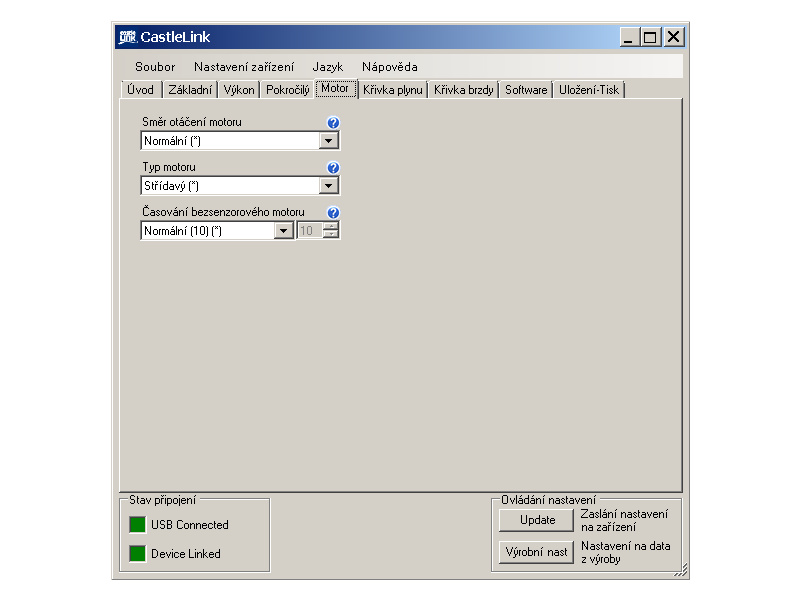This screenshot has width=800, height=600.
Task: Click help icon beside Směr otáčení motoru
Action: pos(333,123)
